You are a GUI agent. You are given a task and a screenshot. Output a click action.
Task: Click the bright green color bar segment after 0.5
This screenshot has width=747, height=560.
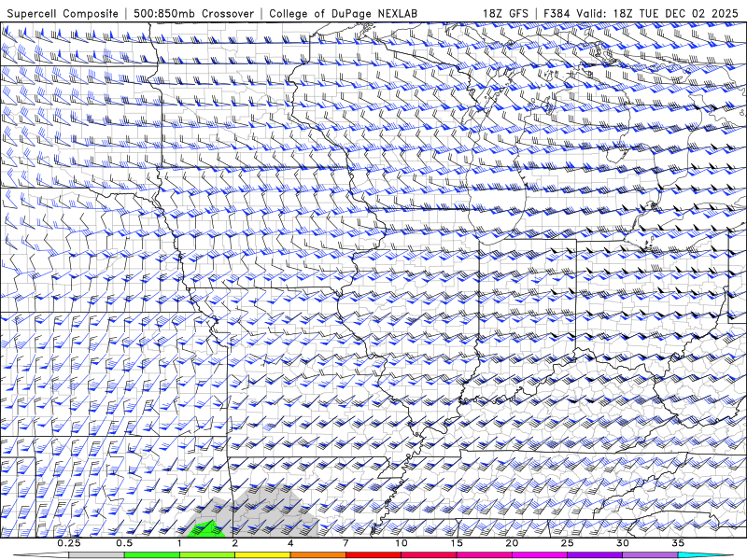pyautogui.click(x=152, y=555)
